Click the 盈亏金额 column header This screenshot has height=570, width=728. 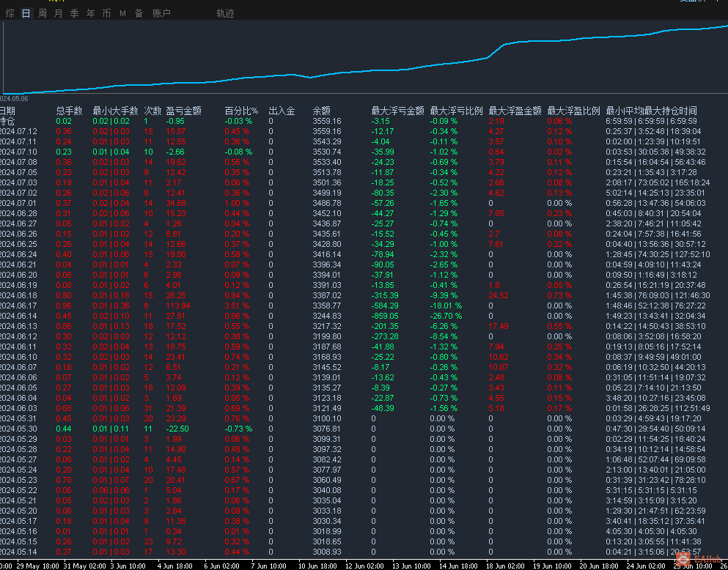[x=184, y=111]
